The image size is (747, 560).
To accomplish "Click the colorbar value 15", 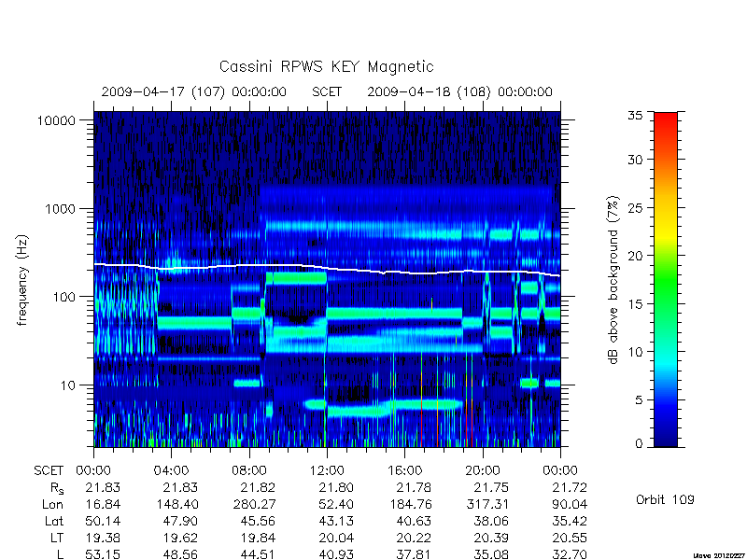I will point(635,304).
